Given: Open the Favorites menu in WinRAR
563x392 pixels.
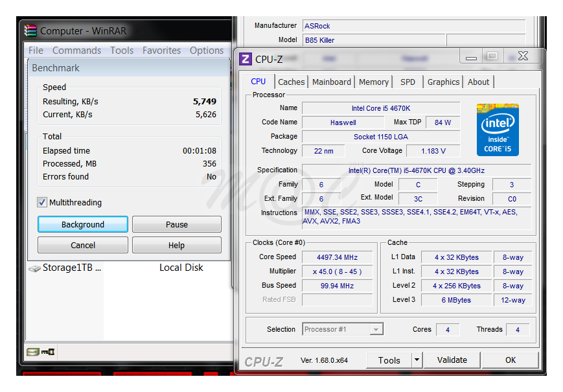Looking at the screenshot, I should [161, 51].
